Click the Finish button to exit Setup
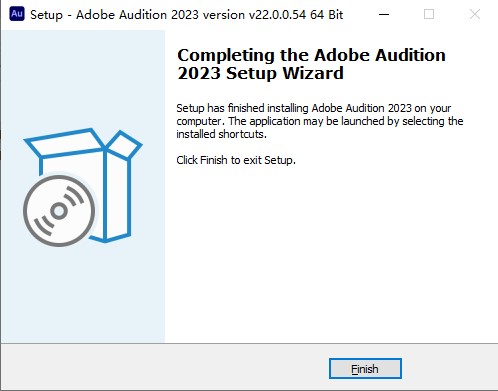The height and width of the screenshot is (391, 498). pos(365,369)
